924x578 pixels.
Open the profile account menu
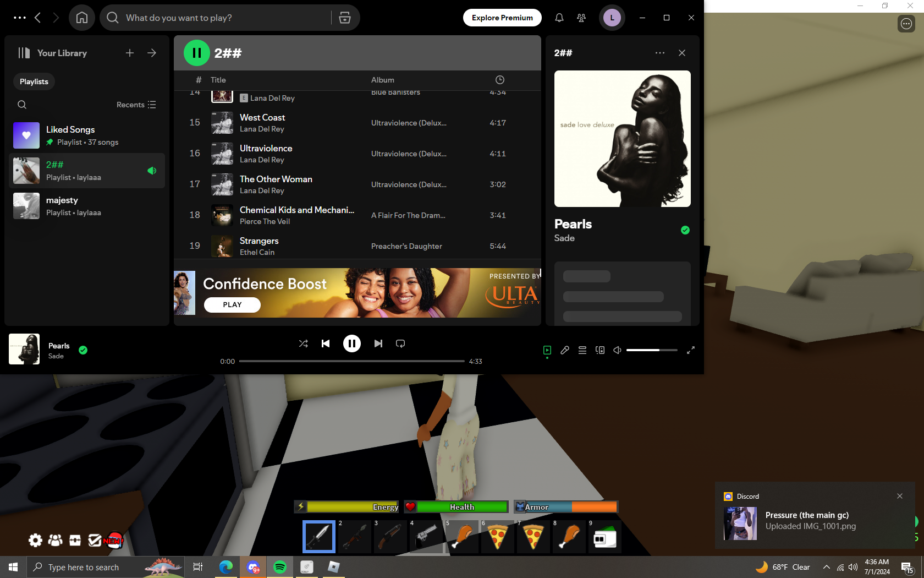pyautogui.click(x=612, y=18)
